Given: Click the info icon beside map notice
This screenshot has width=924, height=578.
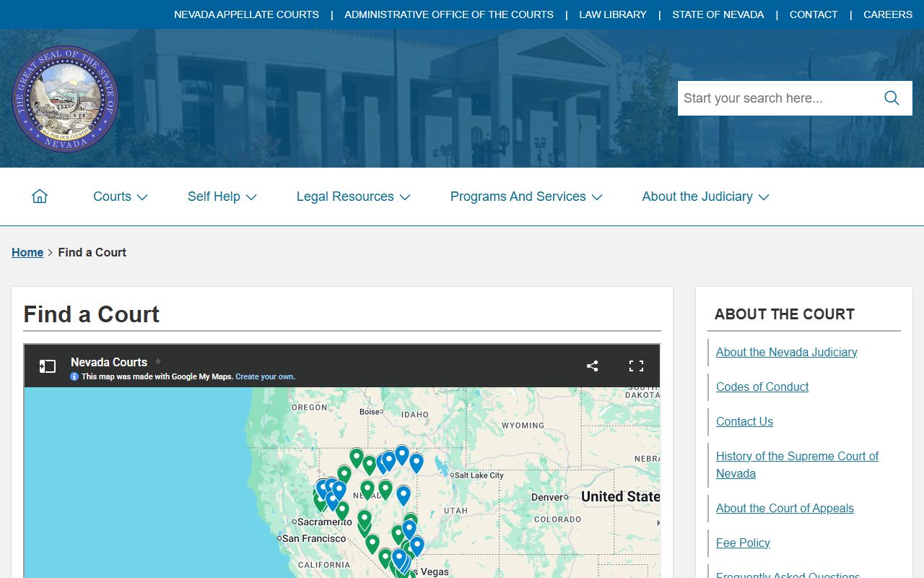Looking at the screenshot, I should click(x=74, y=376).
